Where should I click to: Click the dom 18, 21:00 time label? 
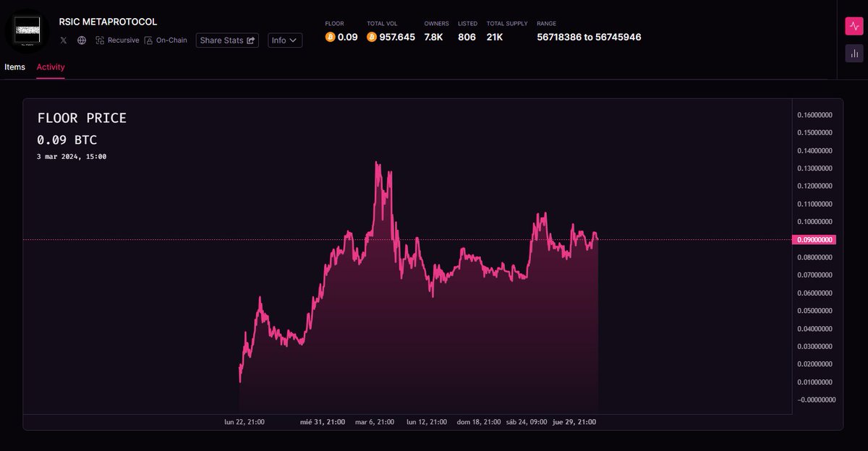(479, 422)
